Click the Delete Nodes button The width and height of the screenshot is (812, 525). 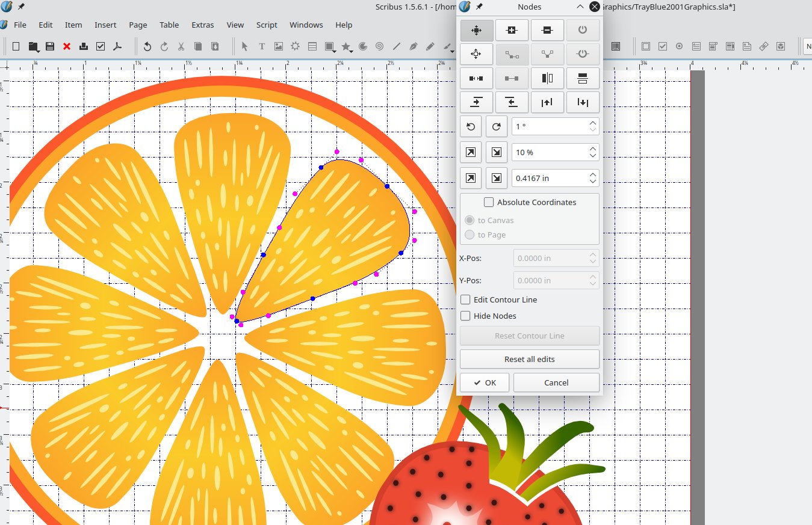point(547,30)
